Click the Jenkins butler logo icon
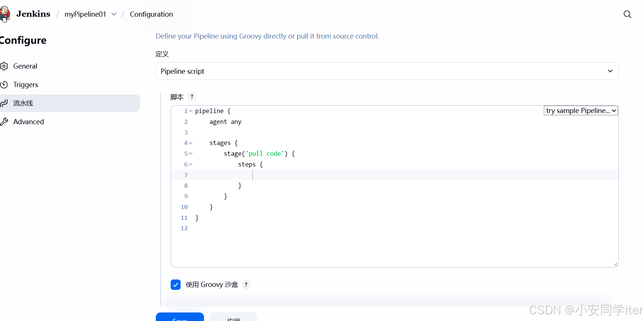This screenshot has height=321, width=644. coord(5,14)
